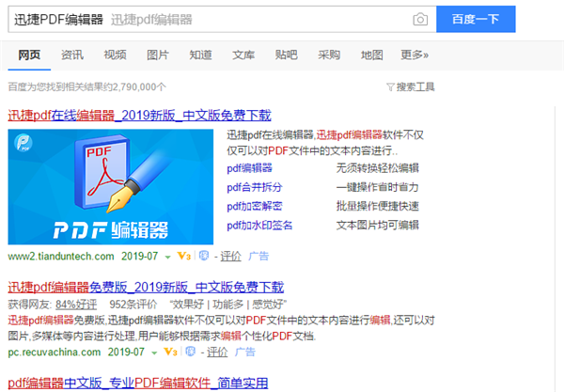Click 评价 link on tianduntech result
564x392 pixels.
point(230,256)
